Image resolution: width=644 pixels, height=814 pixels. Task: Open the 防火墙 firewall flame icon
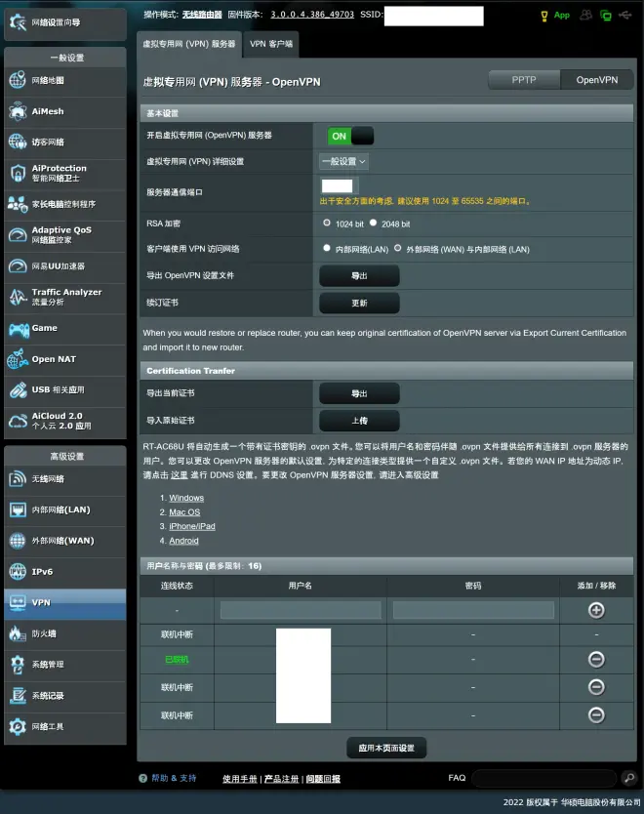(18, 633)
